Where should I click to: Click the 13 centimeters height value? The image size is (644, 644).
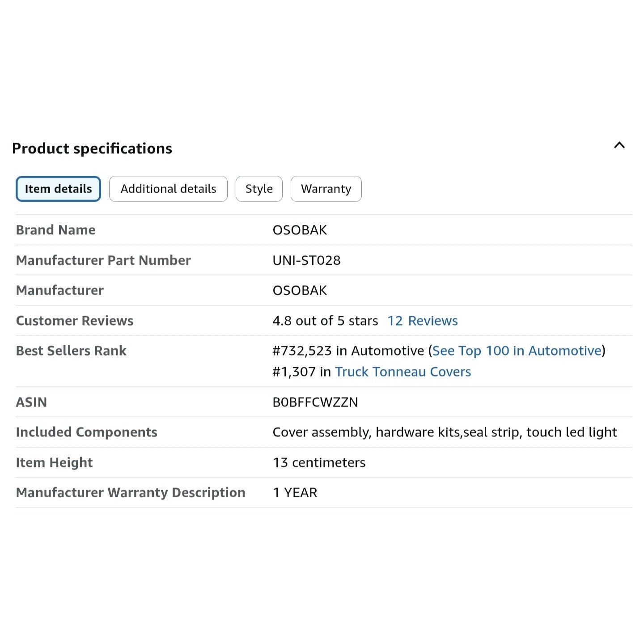[319, 462]
